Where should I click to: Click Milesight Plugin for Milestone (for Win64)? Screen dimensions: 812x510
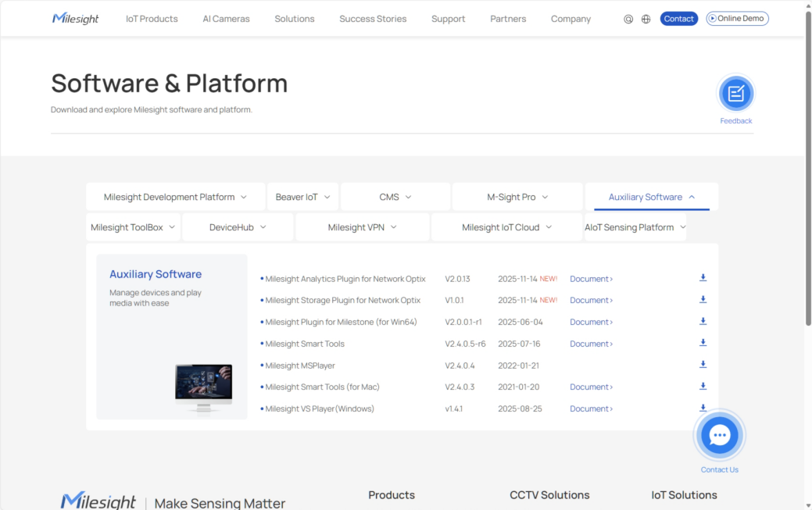point(341,322)
